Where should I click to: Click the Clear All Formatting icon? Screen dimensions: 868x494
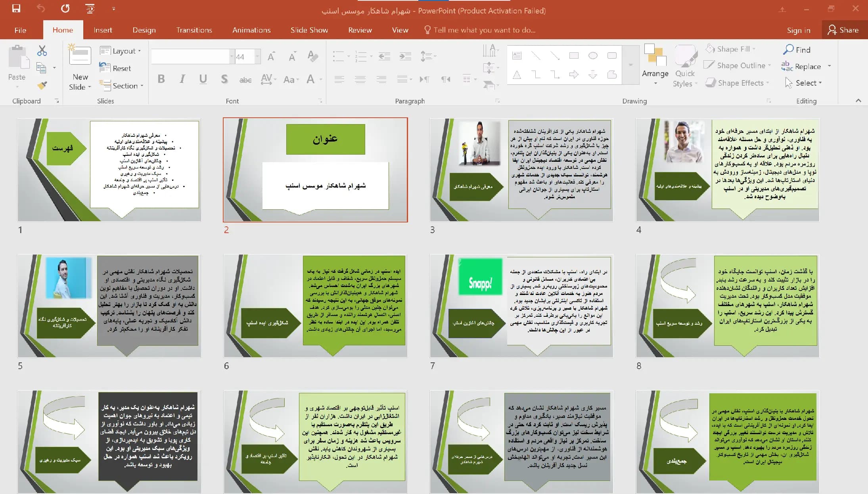(x=313, y=56)
